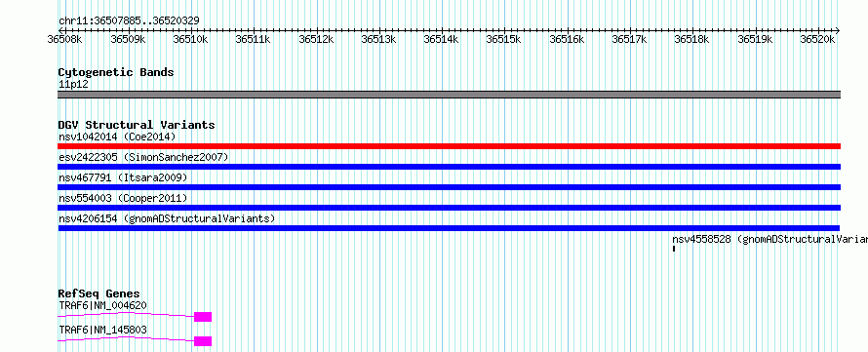Open the TRAF6|NM_004620 transcript label
Image resolution: width=868 pixels, height=352 pixels.
103,305
